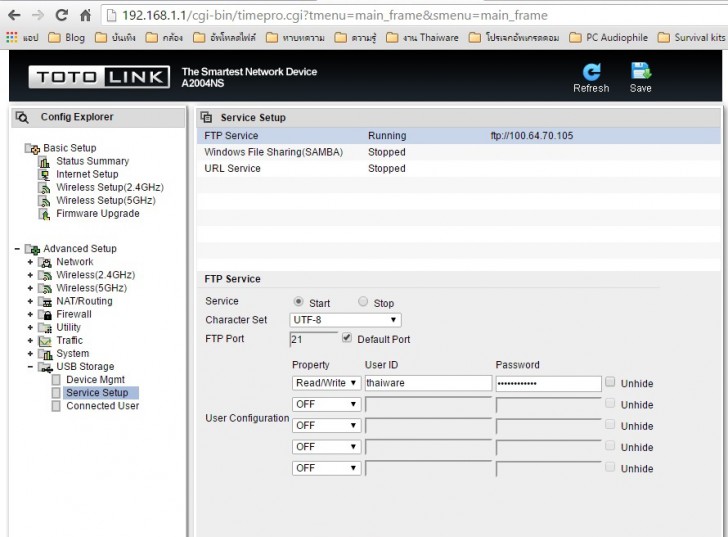Click the Wireless Setup(5GHz) icon

(44, 201)
